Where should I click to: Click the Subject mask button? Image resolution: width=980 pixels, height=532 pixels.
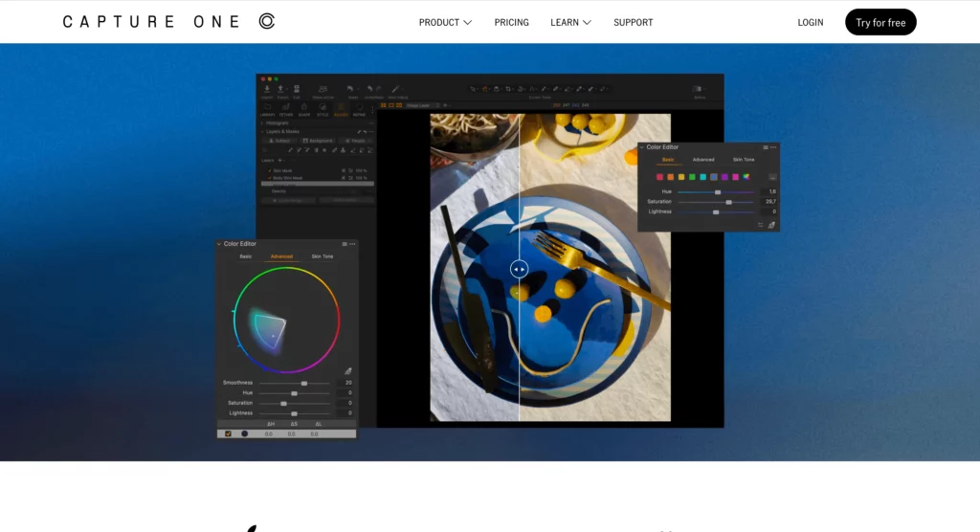click(279, 141)
